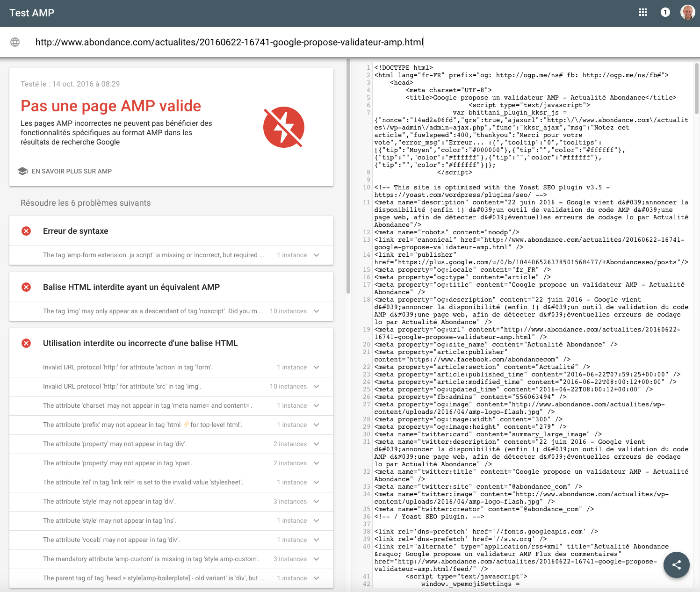Expand the attribute 'charset' issue chevron

point(317,405)
